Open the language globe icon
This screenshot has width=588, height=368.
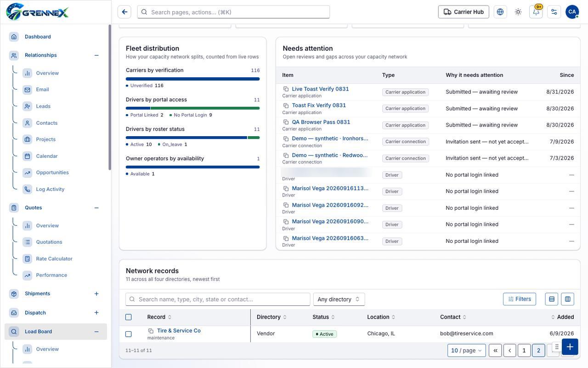pos(500,12)
